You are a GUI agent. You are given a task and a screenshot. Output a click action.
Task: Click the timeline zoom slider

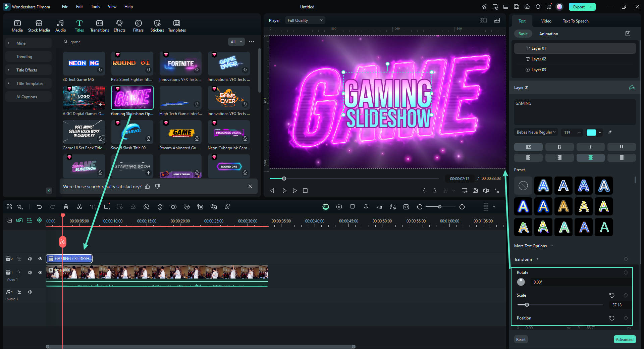click(440, 207)
